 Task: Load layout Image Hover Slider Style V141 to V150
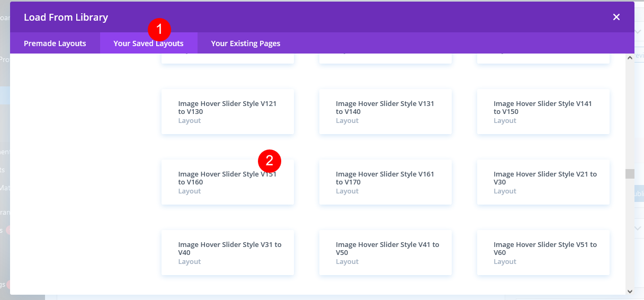click(x=543, y=112)
